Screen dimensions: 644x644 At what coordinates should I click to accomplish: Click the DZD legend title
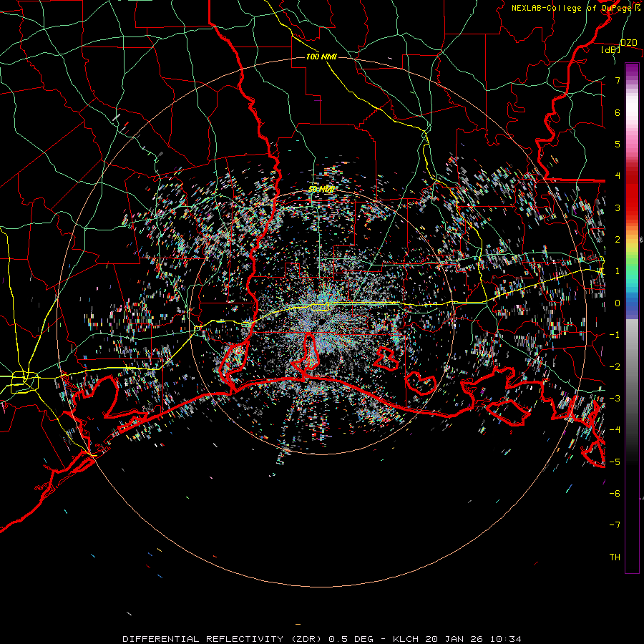coord(628,43)
